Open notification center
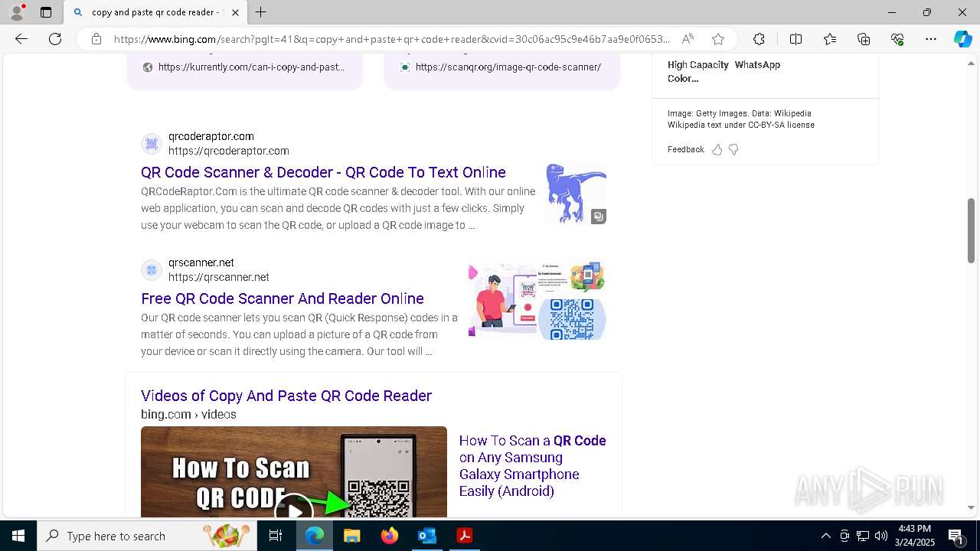The height and width of the screenshot is (551, 980). pos(955,536)
